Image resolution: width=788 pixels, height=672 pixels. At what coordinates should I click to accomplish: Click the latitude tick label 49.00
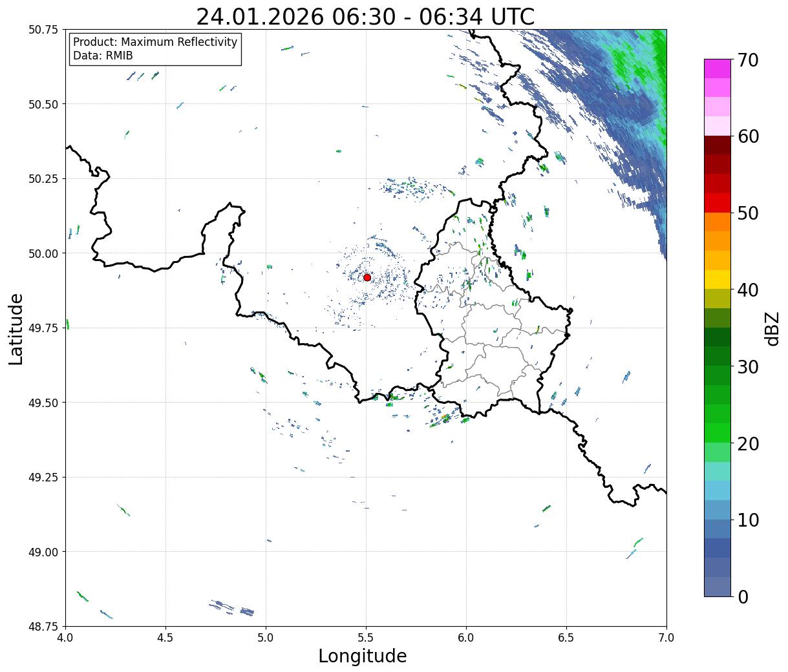43,552
